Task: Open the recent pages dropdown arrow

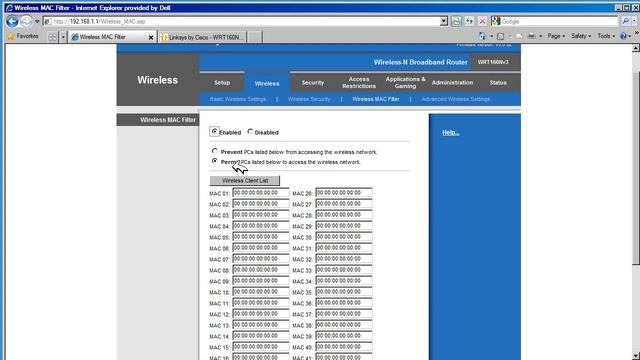Action: click(37, 21)
